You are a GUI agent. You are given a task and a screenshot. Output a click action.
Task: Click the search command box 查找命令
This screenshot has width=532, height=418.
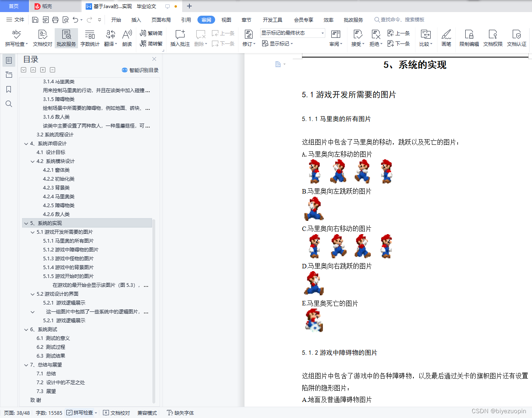(x=399, y=20)
